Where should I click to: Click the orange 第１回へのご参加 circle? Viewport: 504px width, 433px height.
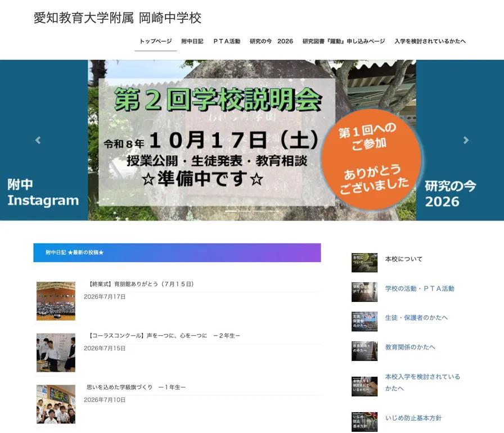372,159
